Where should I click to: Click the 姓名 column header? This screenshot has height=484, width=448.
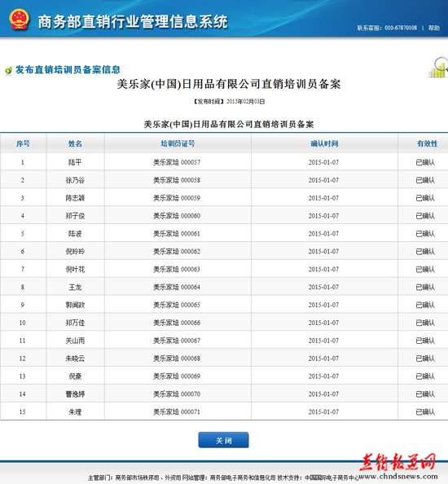75,143
